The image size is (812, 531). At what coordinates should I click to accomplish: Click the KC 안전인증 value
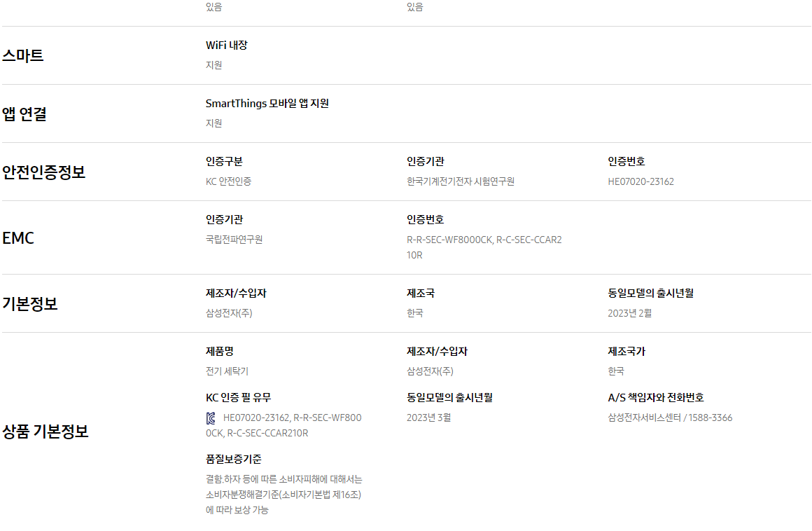click(228, 181)
